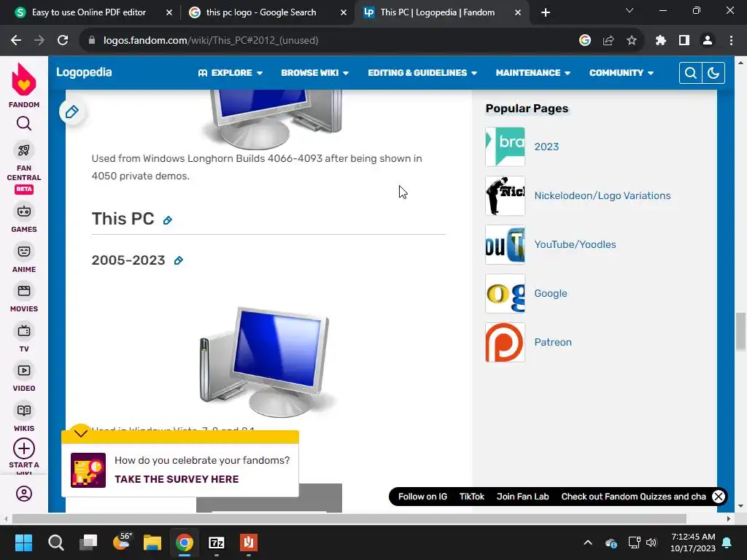Open the Explore dropdown menu
This screenshot has height=560, width=747.
(231, 73)
